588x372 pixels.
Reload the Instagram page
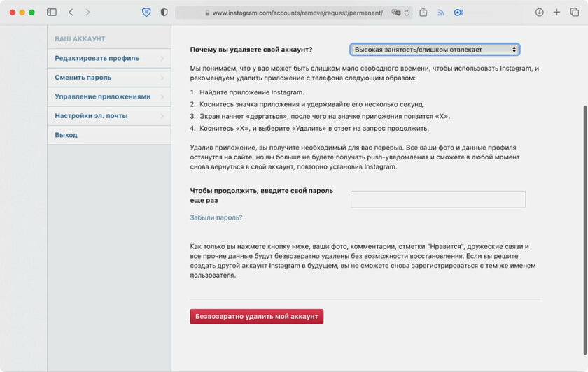click(x=408, y=13)
